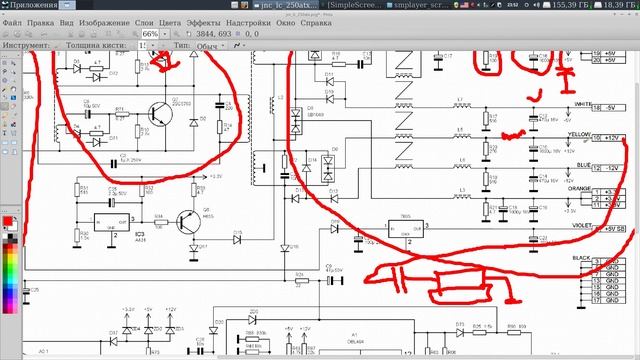640x360 pixels.
Task: Select the Text tool
Action: [x=4, y=133]
